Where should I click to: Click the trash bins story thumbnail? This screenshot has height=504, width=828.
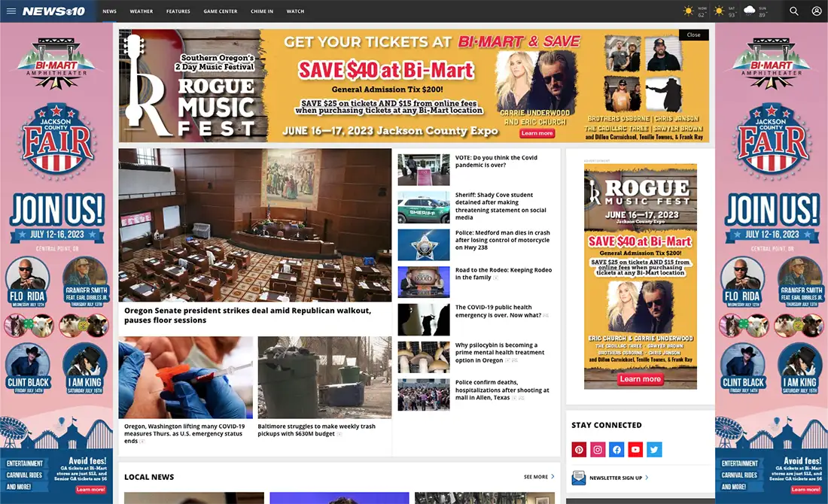pyautogui.click(x=324, y=378)
